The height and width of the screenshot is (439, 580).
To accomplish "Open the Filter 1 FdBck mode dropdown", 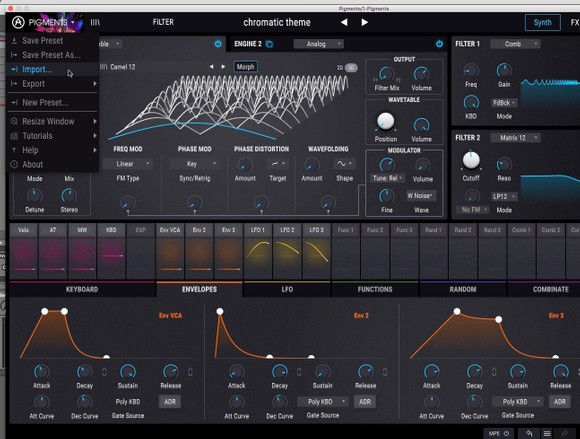I will tap(504, 103).
